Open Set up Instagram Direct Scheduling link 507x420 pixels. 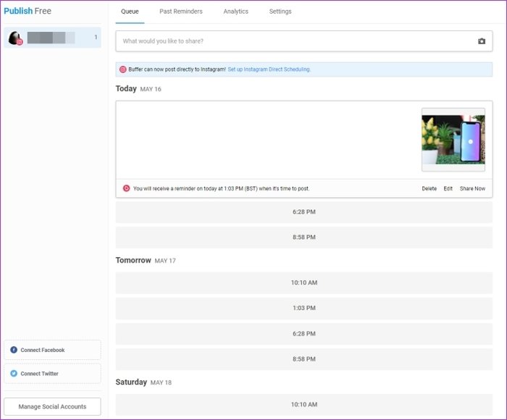coord(269,70)
